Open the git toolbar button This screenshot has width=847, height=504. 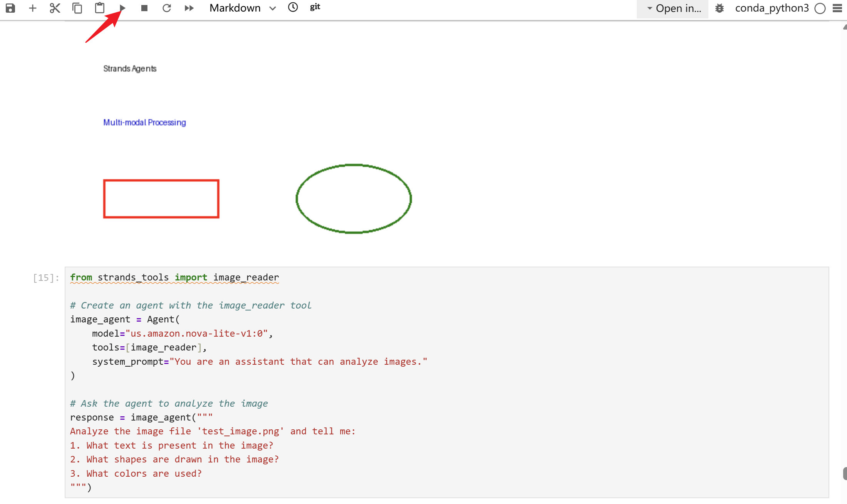[315, 7]
